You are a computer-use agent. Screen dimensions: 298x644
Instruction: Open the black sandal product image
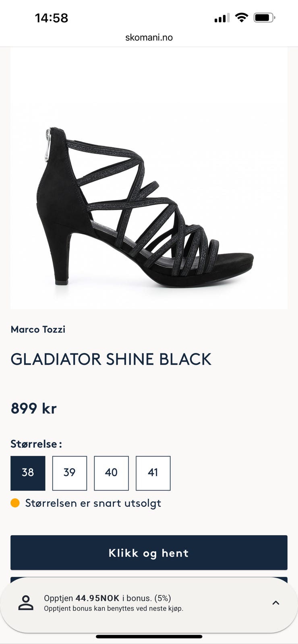(x=149, y=205)
